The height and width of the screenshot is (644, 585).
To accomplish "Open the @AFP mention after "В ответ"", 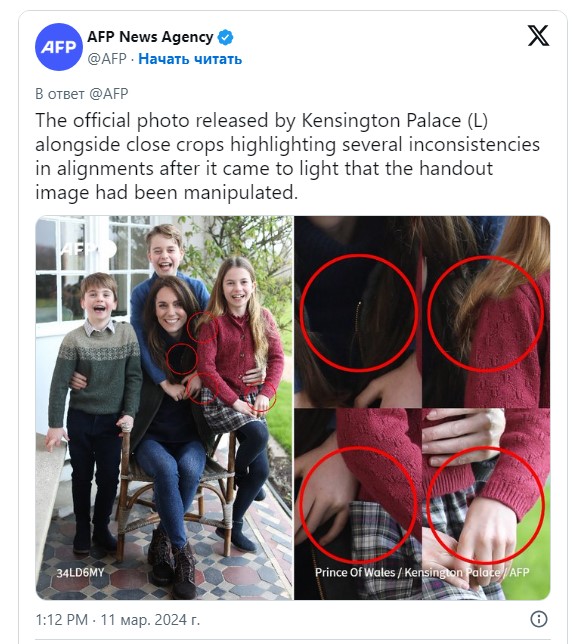I will click(x=109, y=94).
